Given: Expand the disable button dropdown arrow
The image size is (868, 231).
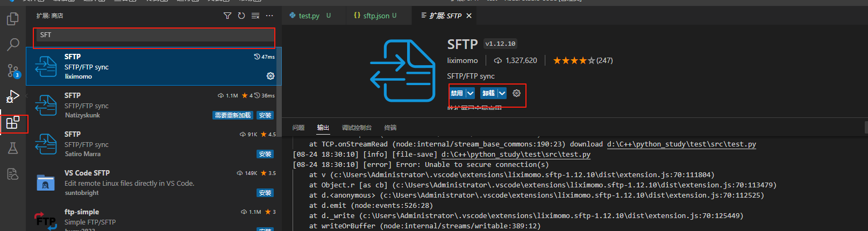Looking at the screenshot, I should pos(471,93).
